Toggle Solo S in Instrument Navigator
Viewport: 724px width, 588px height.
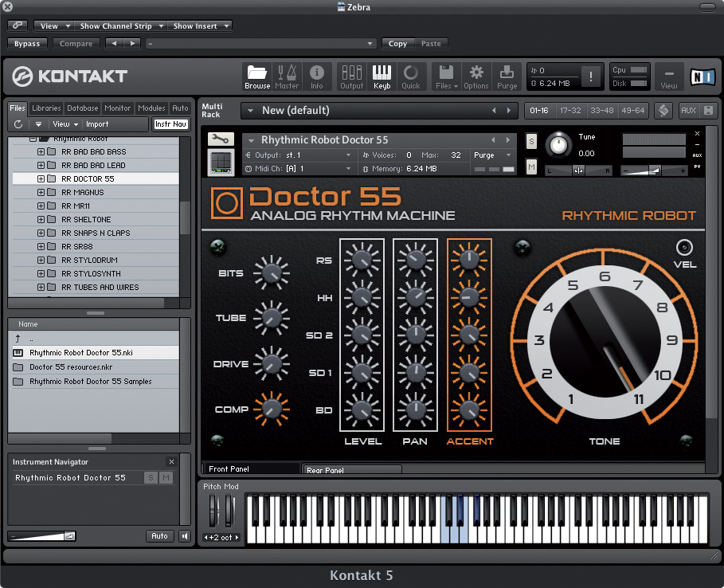click(151, 477)
